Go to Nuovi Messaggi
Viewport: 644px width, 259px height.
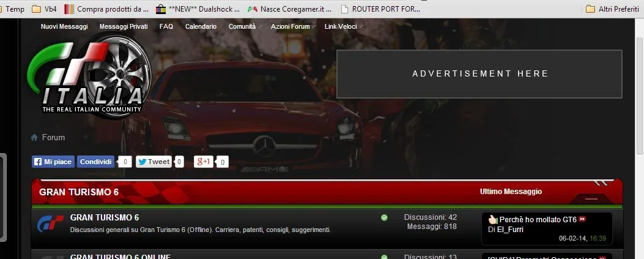pos(64,26)
